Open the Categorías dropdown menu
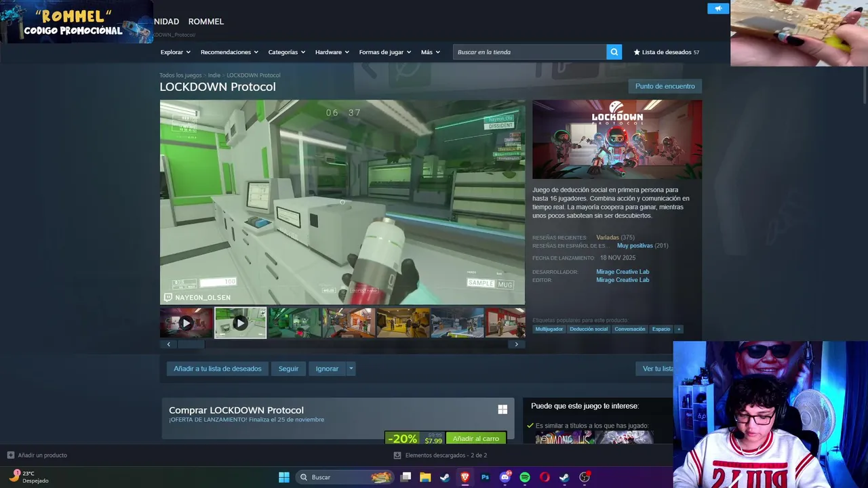868x488 pixels. point(287,52)
